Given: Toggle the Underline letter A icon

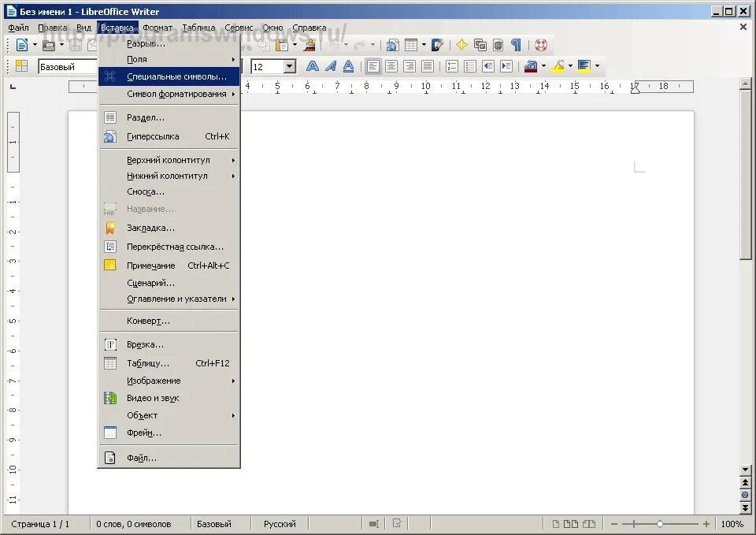Looking at the screenshot, I should pyautogui.click(x=349, y=66).
